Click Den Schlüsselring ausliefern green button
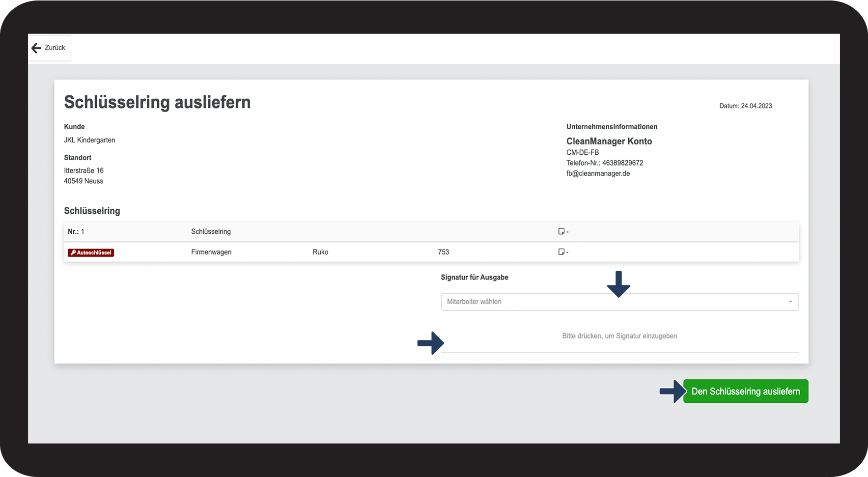This screenshot has height=477, width=868. 746,392
